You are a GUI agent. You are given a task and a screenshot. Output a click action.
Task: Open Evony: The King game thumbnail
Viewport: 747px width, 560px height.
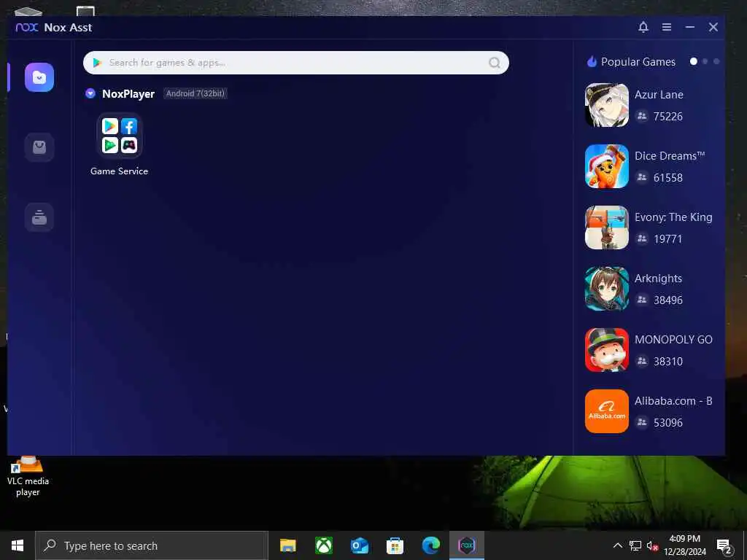(x=606, y=227)
